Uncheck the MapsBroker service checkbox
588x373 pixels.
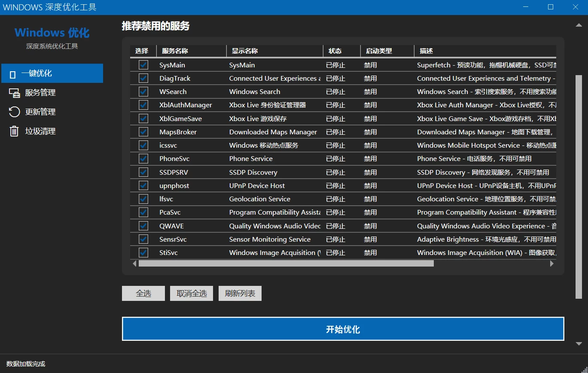[143, 132]
